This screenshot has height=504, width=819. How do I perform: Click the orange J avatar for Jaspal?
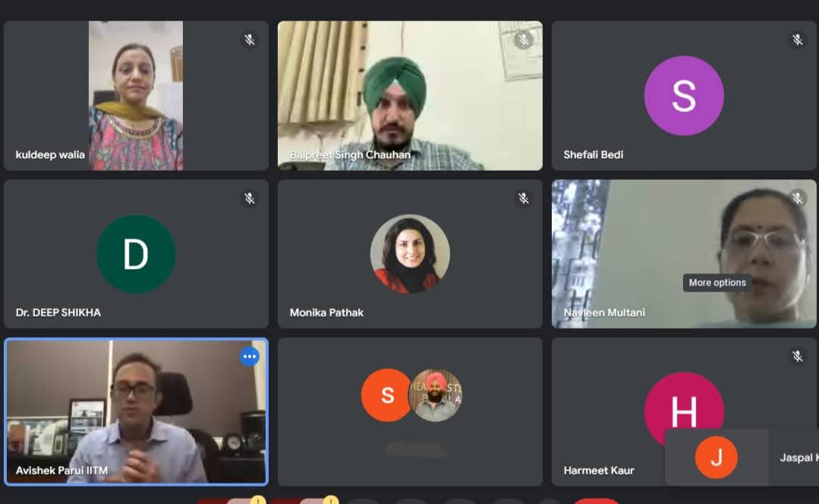pos(716,458)
